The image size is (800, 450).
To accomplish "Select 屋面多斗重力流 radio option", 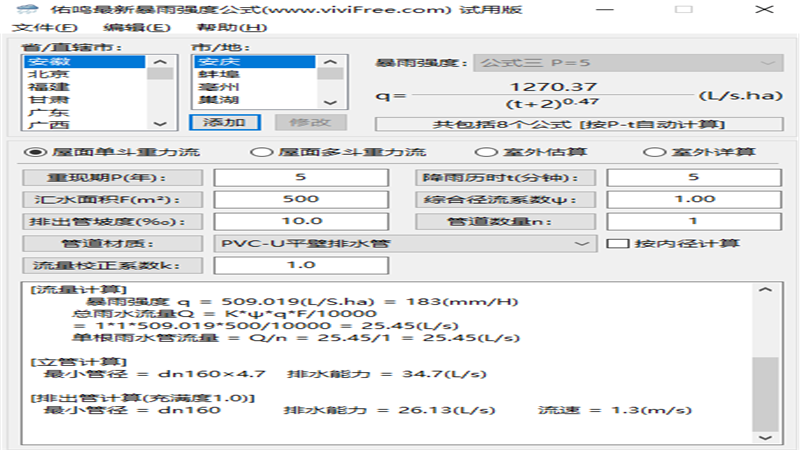I will [x=261, y=153].
